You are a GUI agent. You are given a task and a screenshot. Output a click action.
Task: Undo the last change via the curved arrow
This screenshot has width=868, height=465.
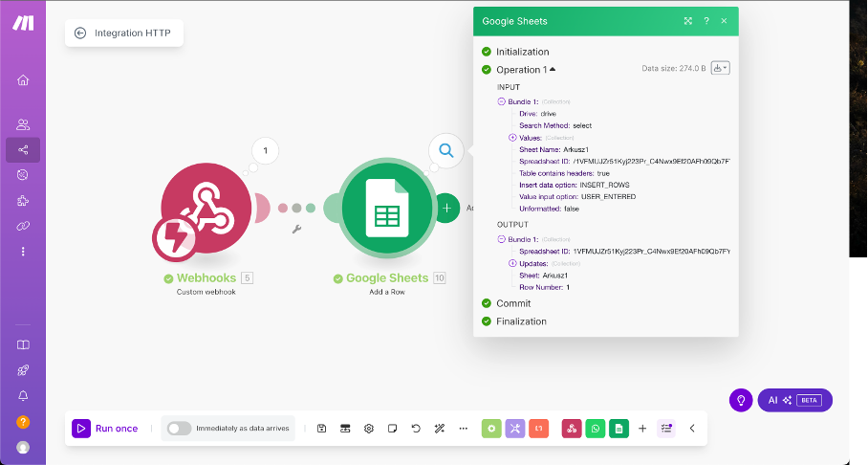pyautogui.click(x=416, y=429)
